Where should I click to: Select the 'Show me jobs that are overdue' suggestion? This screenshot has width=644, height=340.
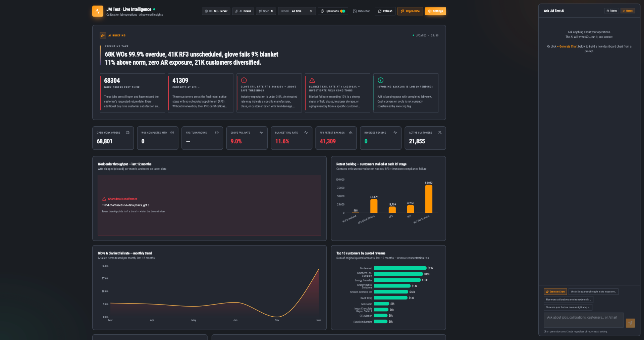click(x=568, y=307)
